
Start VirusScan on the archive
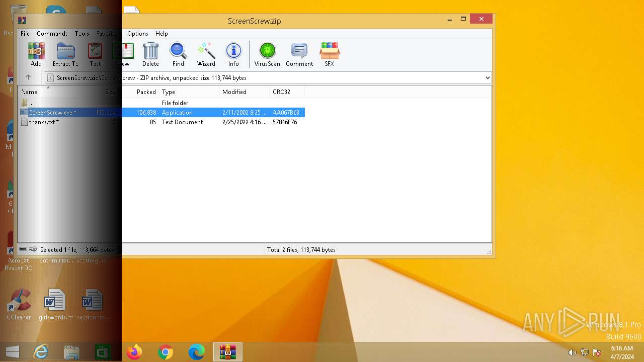point(267,54)
